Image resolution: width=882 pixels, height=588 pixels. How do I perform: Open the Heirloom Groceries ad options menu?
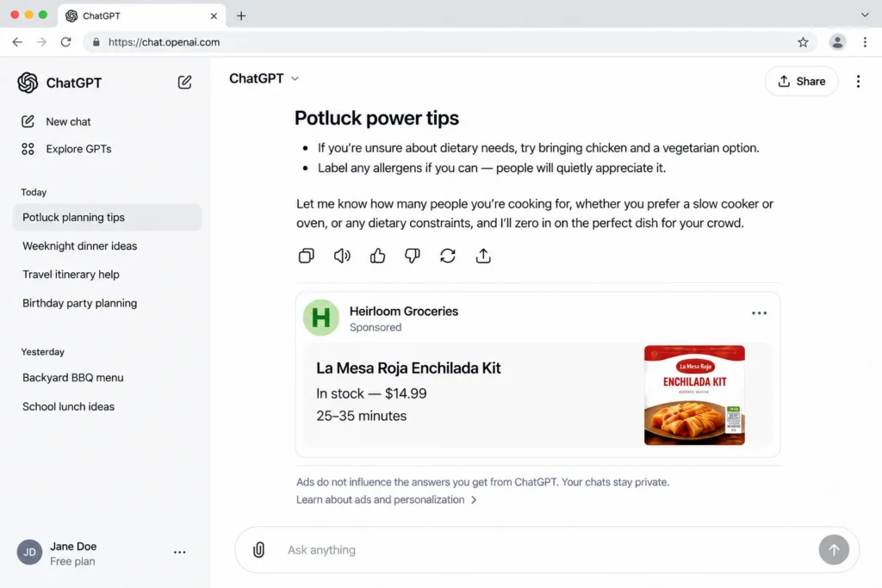point(759,313)
